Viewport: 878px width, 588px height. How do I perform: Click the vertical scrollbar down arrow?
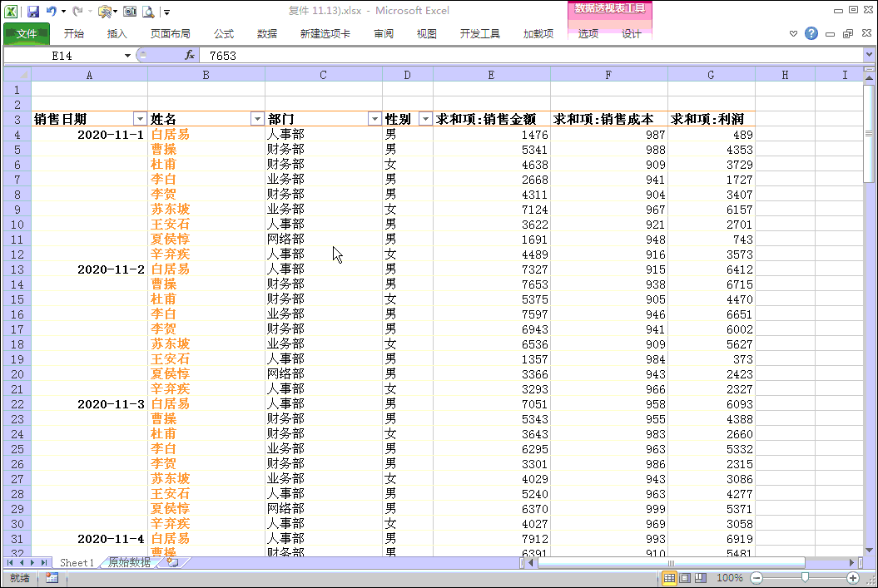(869, 551)
